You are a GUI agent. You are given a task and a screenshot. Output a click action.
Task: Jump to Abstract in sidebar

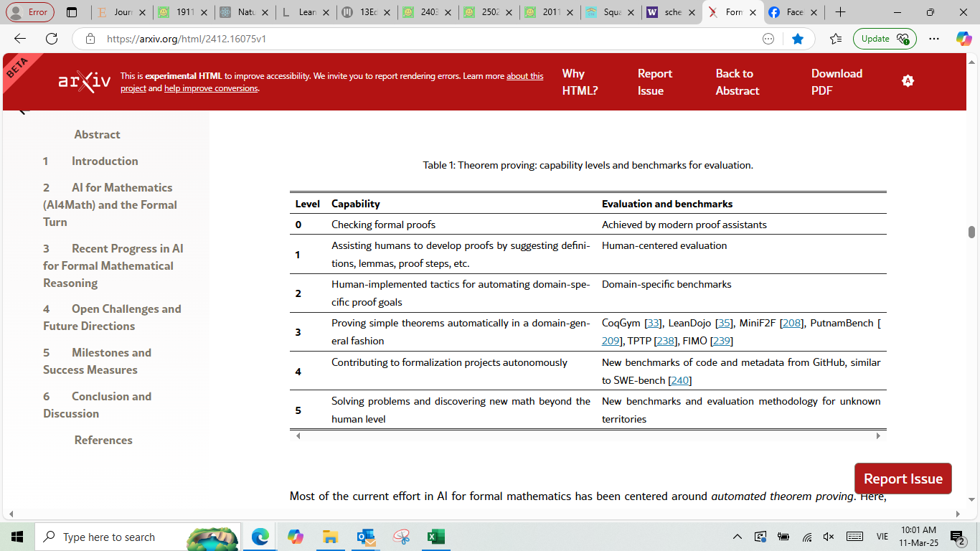97,134
